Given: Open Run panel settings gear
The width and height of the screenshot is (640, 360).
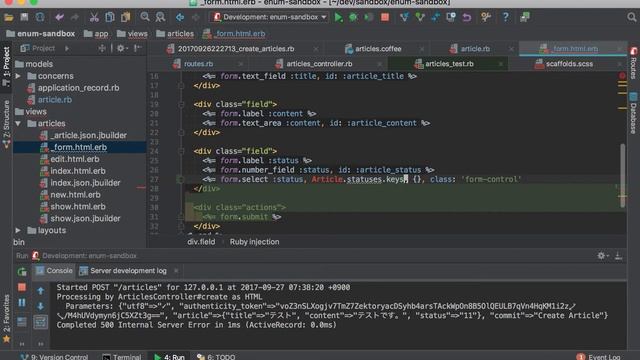Looking at the screenshot, I should (601, 256).
